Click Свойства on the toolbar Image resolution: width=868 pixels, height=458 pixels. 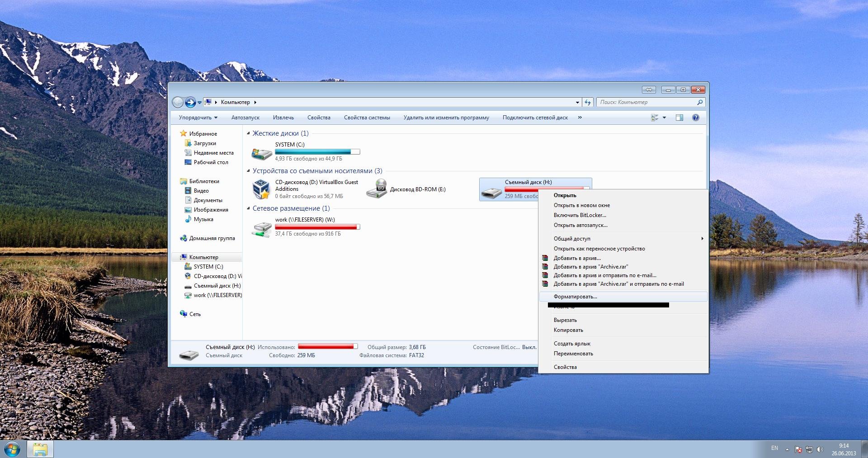319,118
